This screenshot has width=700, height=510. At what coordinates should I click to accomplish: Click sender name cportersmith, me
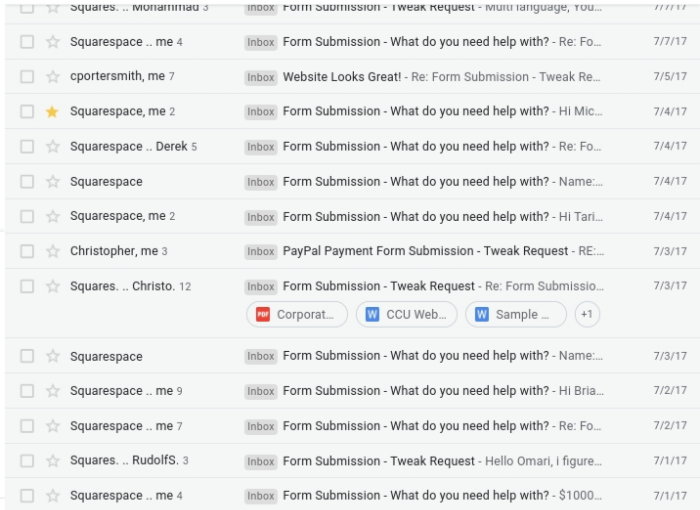(x=117, y=76)
